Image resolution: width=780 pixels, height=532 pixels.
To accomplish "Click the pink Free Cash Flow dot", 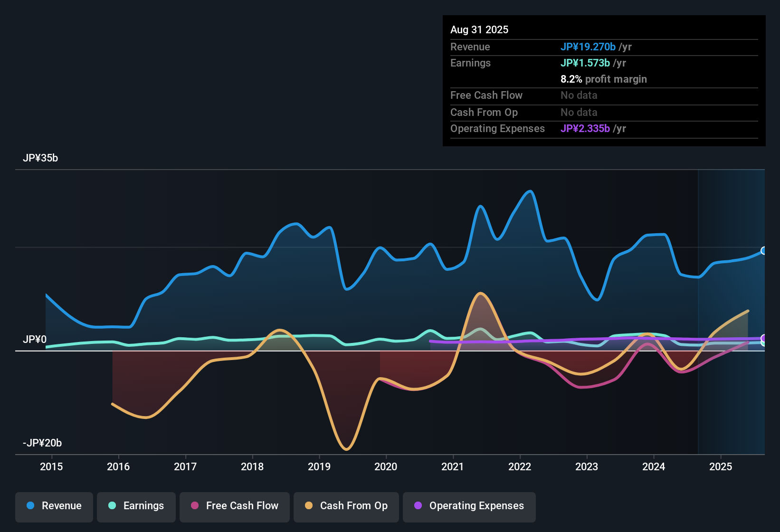I will coord(195,506).
